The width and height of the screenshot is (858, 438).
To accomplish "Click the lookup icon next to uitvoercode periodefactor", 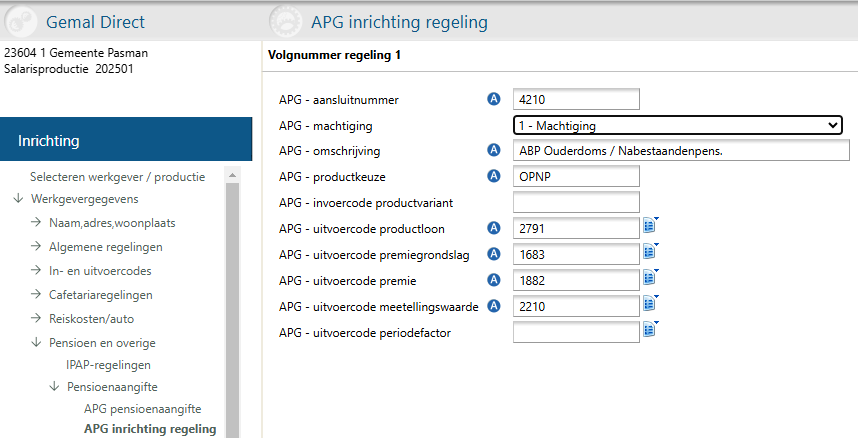I will tap(650, 330).
